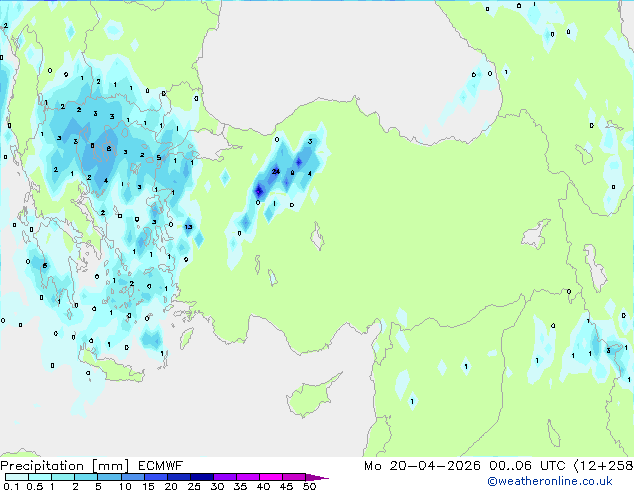Click the "24" precipitation value on map
The width and height of the screenshot is (634, 490).
pyautogui.click(x=275, y=171)
